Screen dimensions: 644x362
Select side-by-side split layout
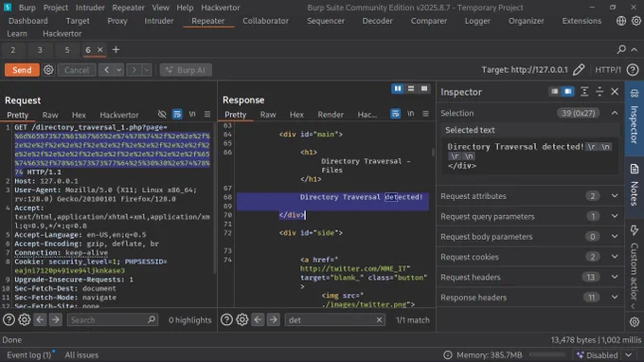397,88
